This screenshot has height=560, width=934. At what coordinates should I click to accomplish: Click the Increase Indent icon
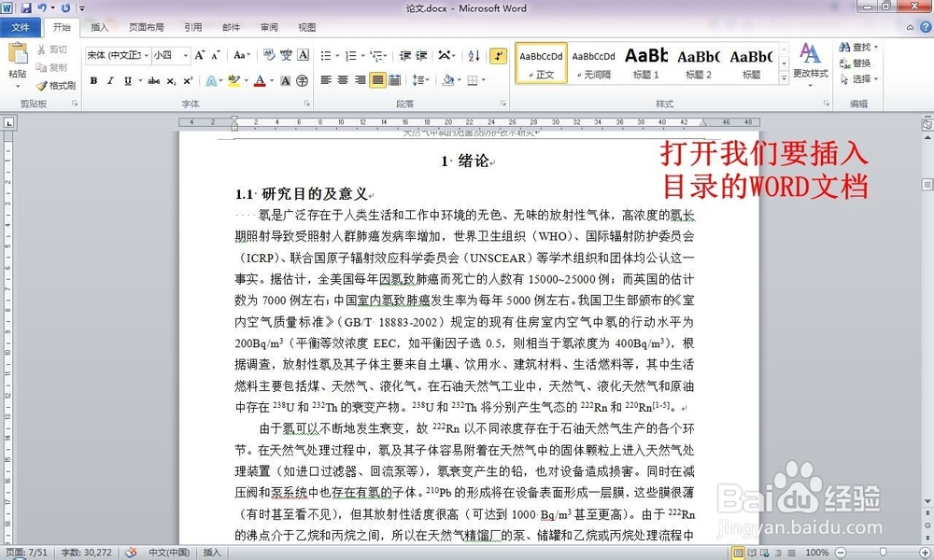(422, 55)
